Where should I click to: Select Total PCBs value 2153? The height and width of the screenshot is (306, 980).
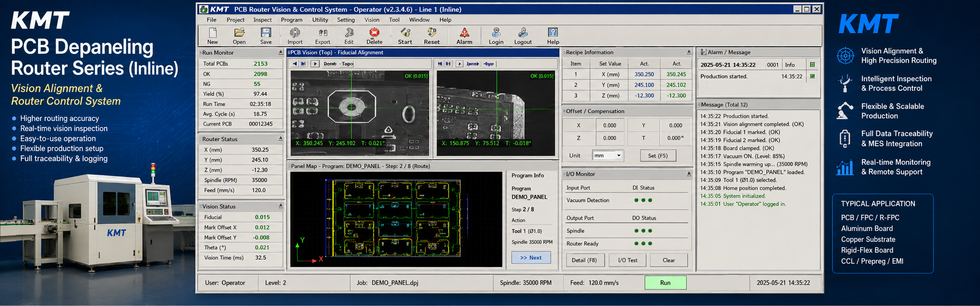click(260, 64)
